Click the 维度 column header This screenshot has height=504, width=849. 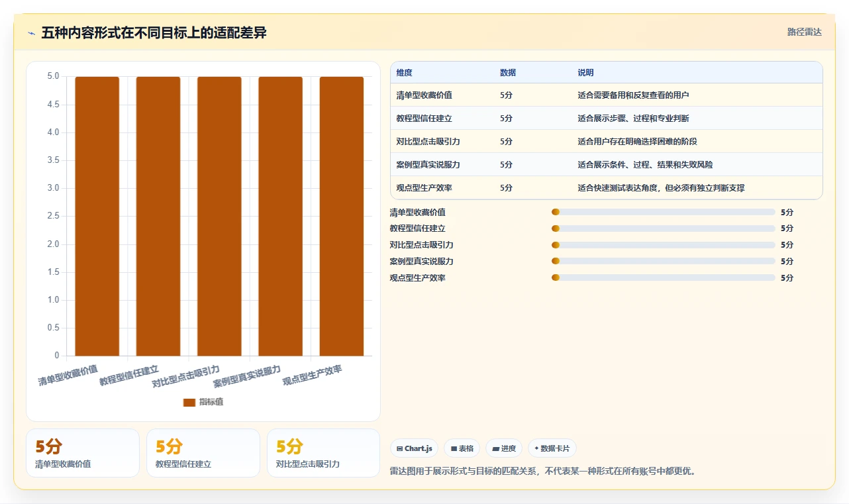pyautogui.click(x=404, y=73)
